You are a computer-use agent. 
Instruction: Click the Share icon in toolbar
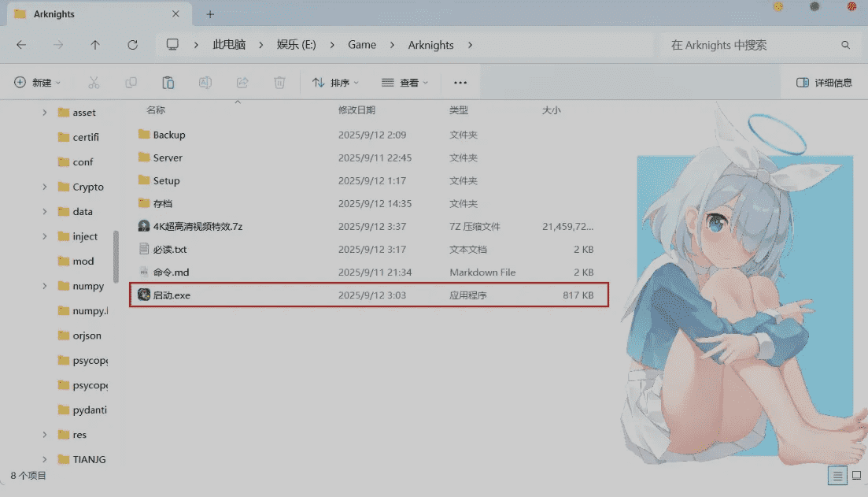point(242,83)
